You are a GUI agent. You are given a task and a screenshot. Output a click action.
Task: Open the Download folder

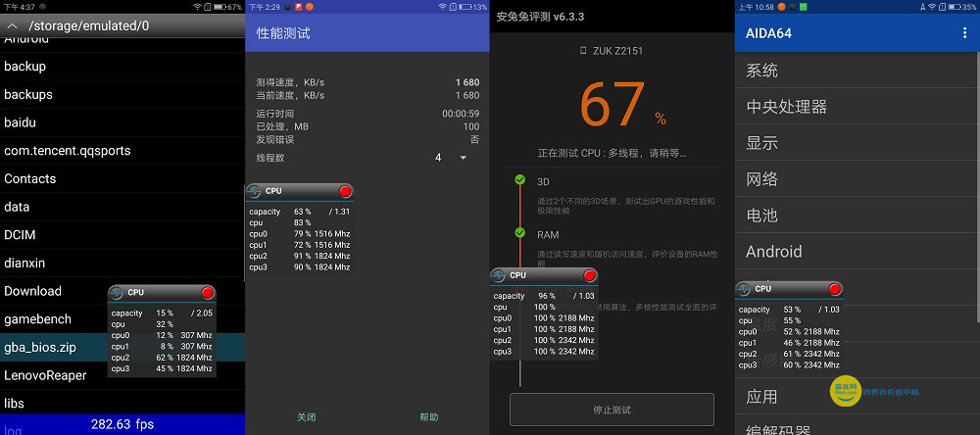click(x=122, y=291)
